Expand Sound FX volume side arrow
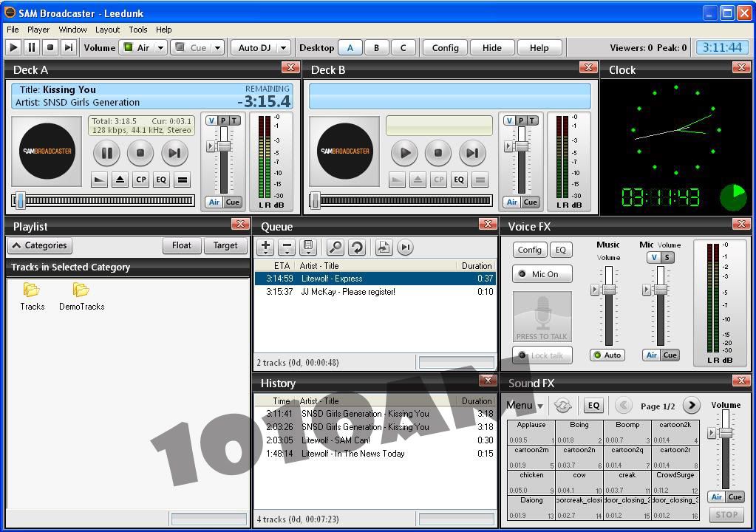The width and height of the screenshot is (756, 532). pos(711,433)
